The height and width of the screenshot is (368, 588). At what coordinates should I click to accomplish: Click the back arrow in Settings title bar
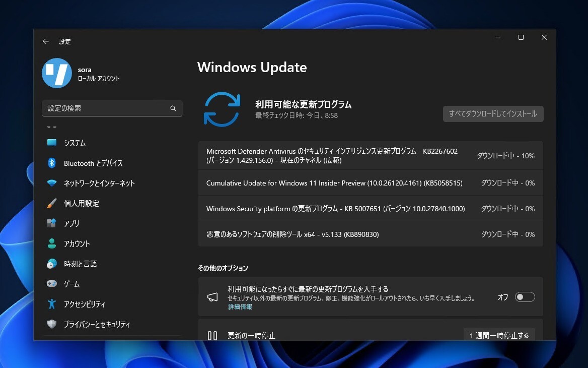[46, 41]
